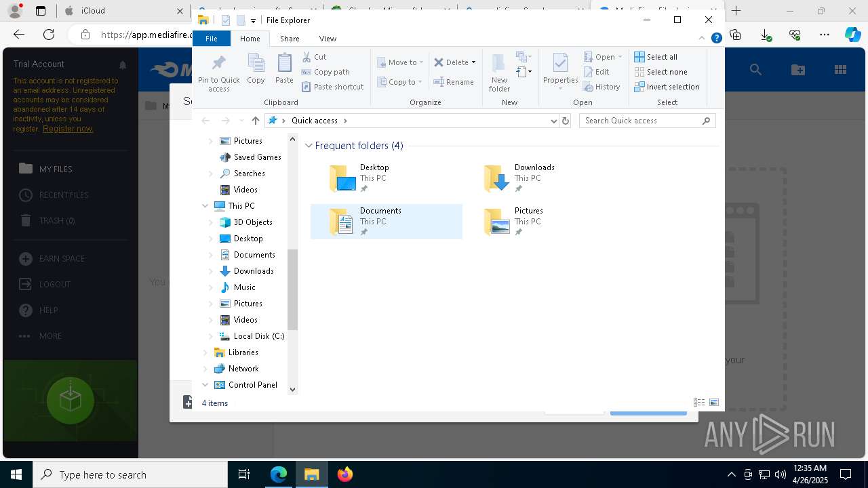The width and height of the screenshot is (868, 488).
Task: Expand Libraries tree node
Action: pos(205,352)
